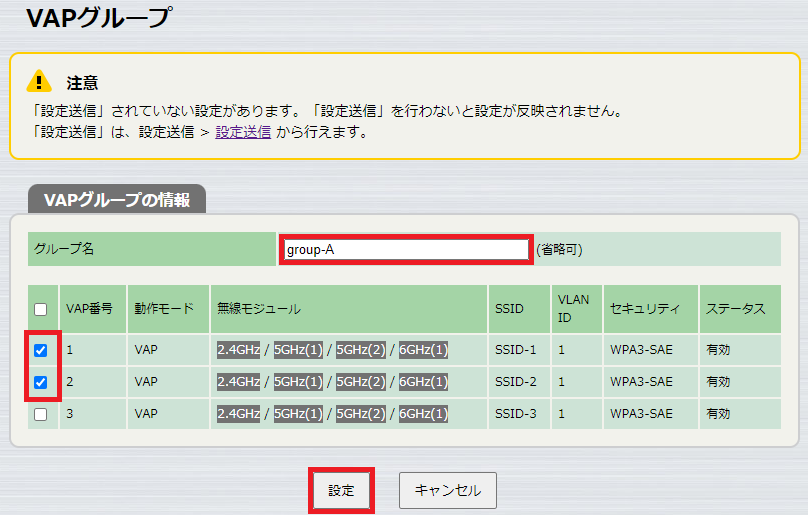Image resolution: width=808 pixels, height=515 pixels.
Task: Click the 6GHz(1) badge in VAP 1 row
Action: click(x=423, y=350)
